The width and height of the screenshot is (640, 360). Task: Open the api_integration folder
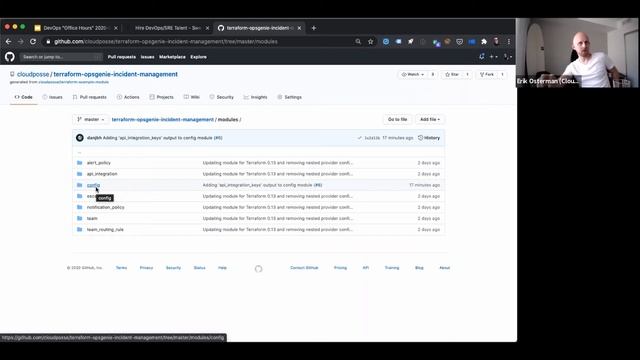(x=102, y=174)
